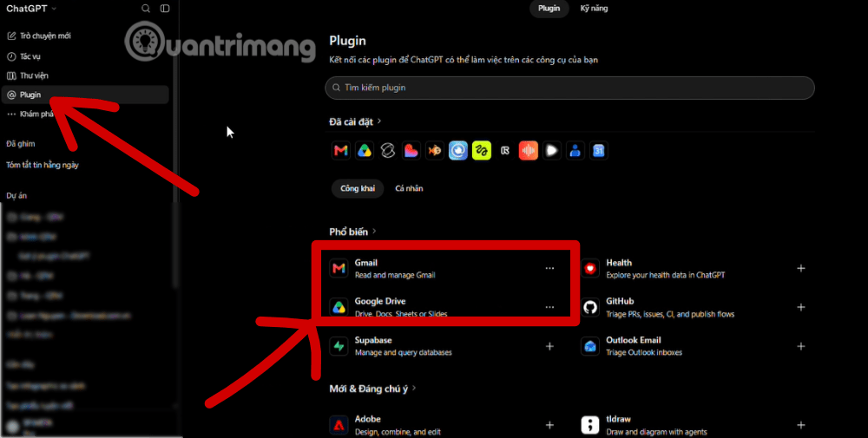This screenshot has width=868, height=438.
Task: Open the pinned Tóm tắt tin hằng ngày chat
Action: (x=43, y=165)
